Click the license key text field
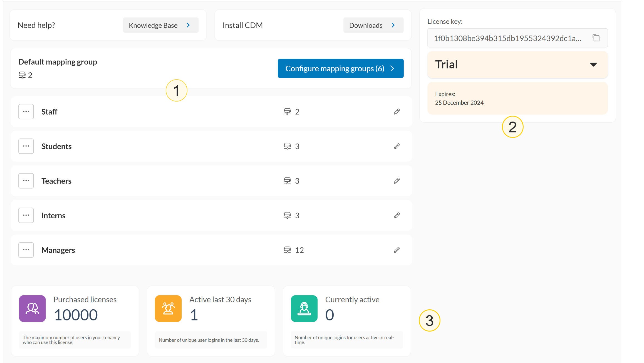The image size is (644, 363). (x=507, y=38)
